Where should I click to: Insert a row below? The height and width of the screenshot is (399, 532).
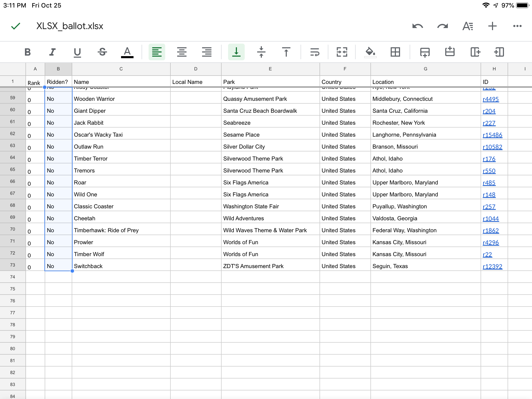pos(425,52)
